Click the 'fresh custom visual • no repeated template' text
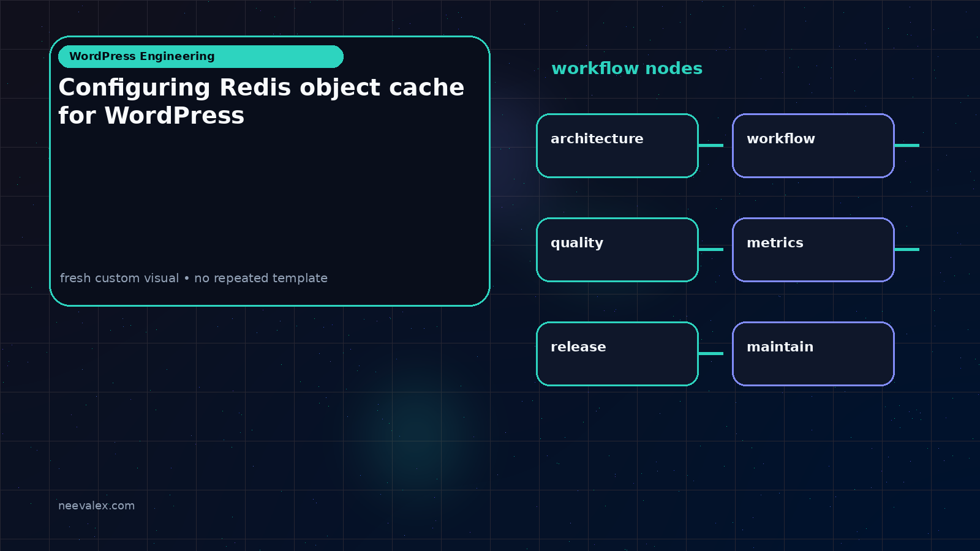The height and width of the screenshot is (551, 980). point(194,278)
